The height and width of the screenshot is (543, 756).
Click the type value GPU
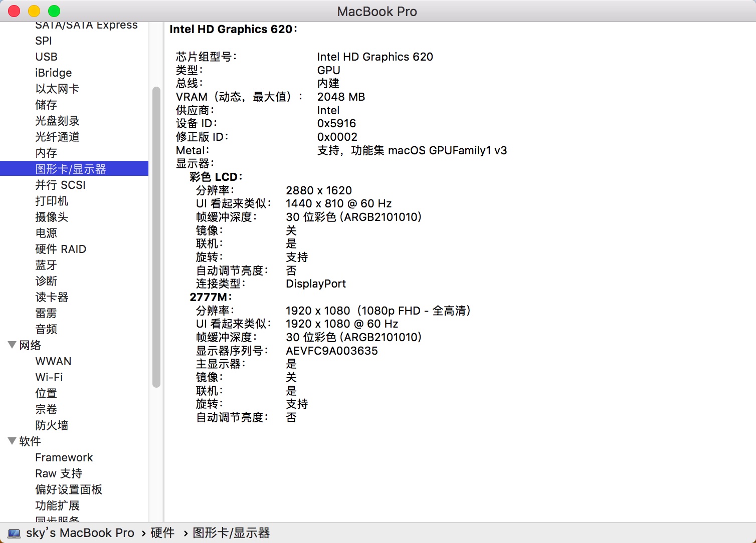[x=328, y=70]
